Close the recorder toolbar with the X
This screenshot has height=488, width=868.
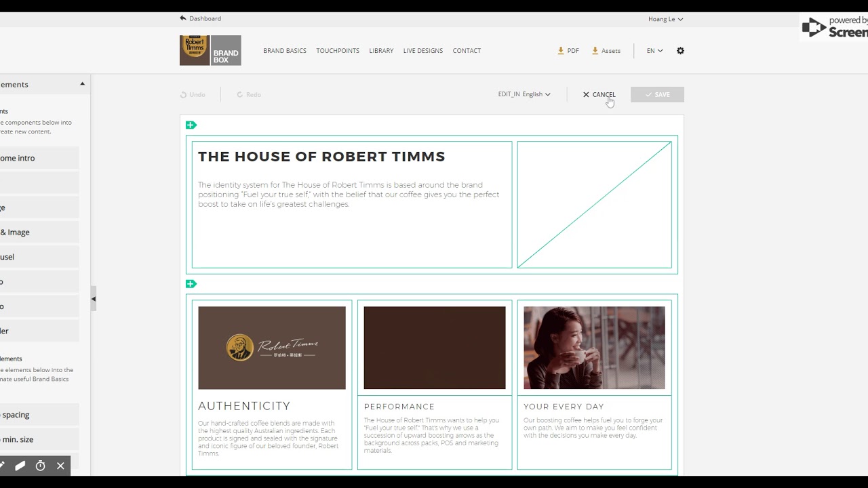pyautogui.click(x=60, y=466)
